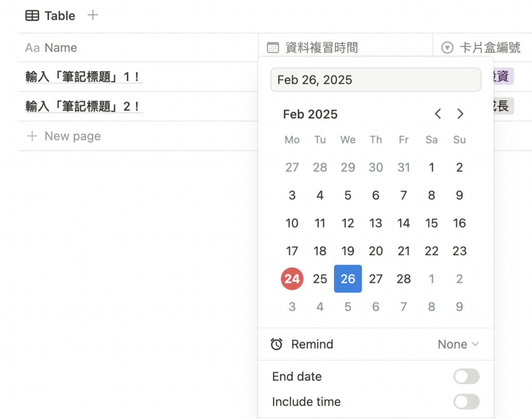Click the select-type icon for 卡片盒編號 column
Screen dimensions: 532x419
pyautogui.click(x=447, y=48)
